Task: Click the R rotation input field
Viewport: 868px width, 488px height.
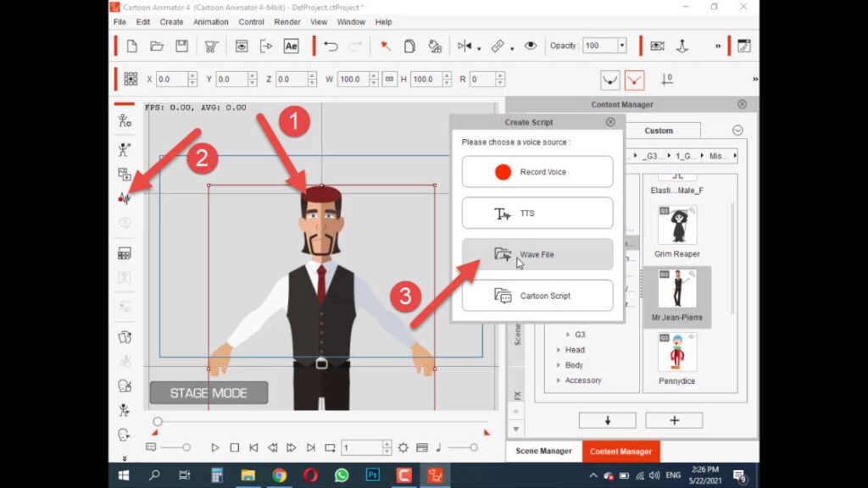Action: (x=482, y=79)
